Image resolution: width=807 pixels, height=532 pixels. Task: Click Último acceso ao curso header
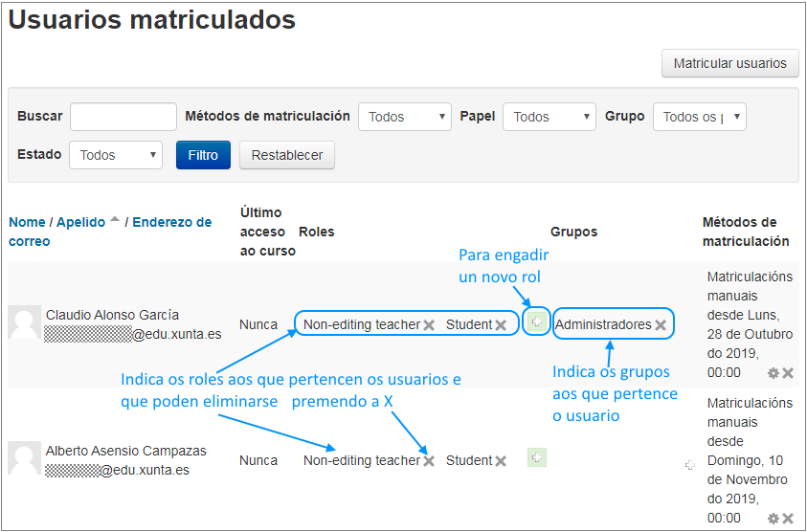[268, 233]
